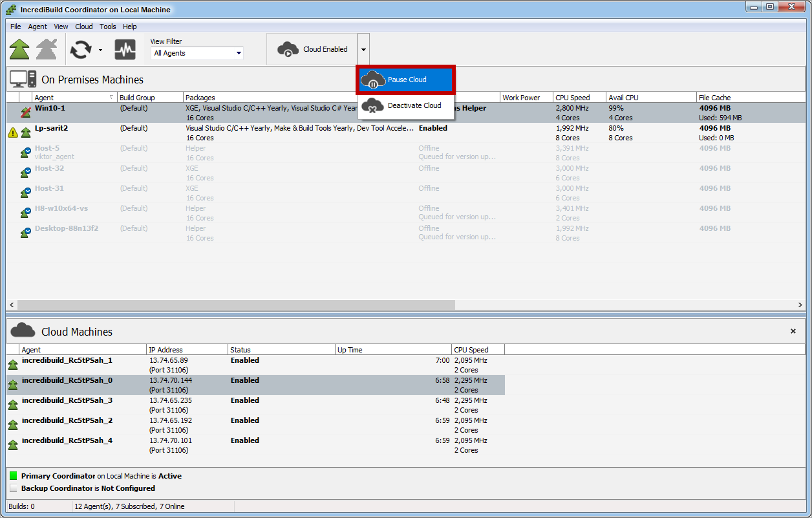
Task: Sort cloud machines by IP Address column
Action: tap(187, 350)
